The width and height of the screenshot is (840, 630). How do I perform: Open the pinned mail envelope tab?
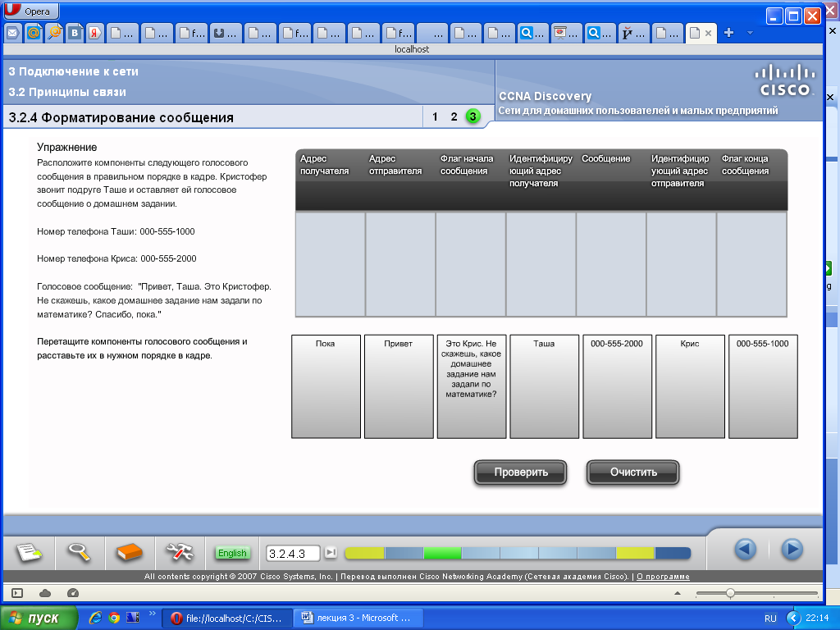[x=12, y=33]
